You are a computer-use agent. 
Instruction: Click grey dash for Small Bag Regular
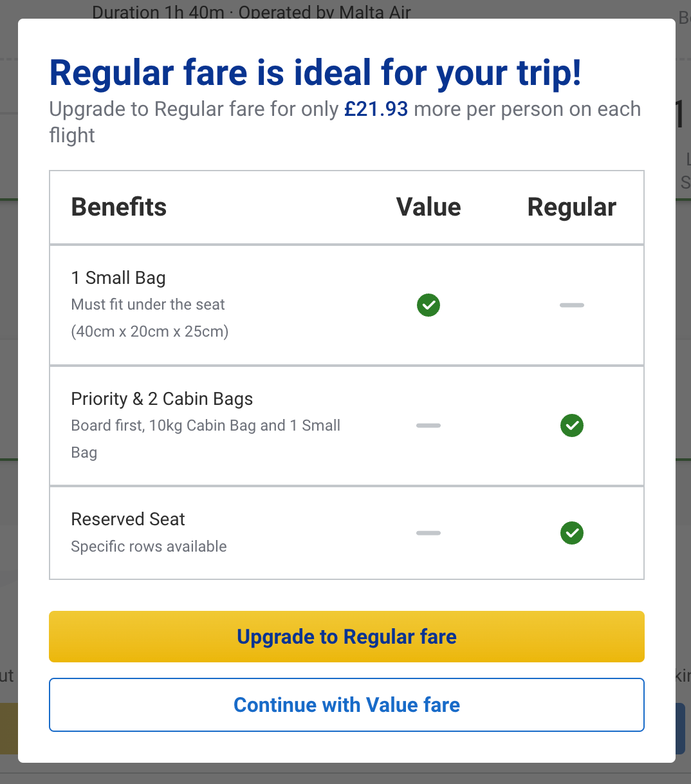(x=571, y=305)
